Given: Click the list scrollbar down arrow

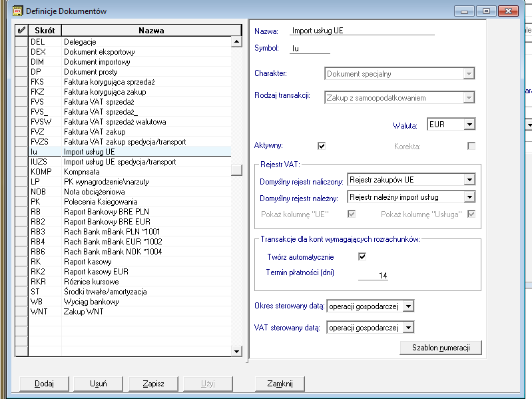Looking at the screenshot, I should (x=236, y=351).
